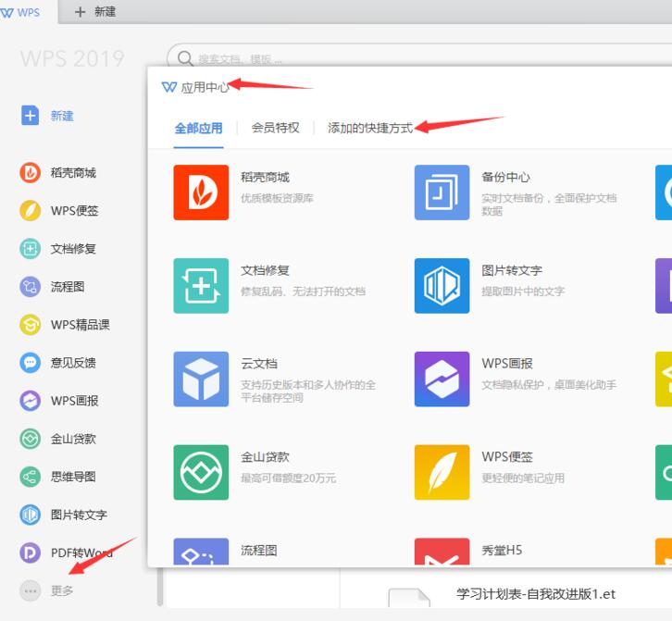This screenshot has height=621, width=672.
Task: Open 流程图 icon in the left sidebar
Action: [30, 286]
